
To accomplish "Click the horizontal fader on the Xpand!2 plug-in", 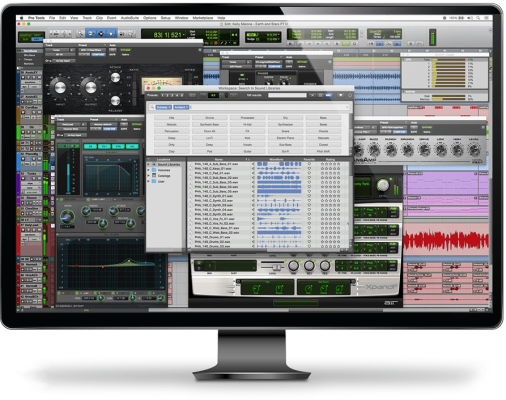I will coord(276,267).
